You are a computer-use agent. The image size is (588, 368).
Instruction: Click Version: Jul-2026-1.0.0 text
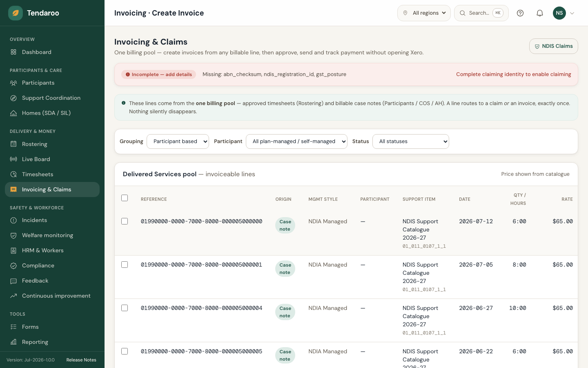[31, 360]
